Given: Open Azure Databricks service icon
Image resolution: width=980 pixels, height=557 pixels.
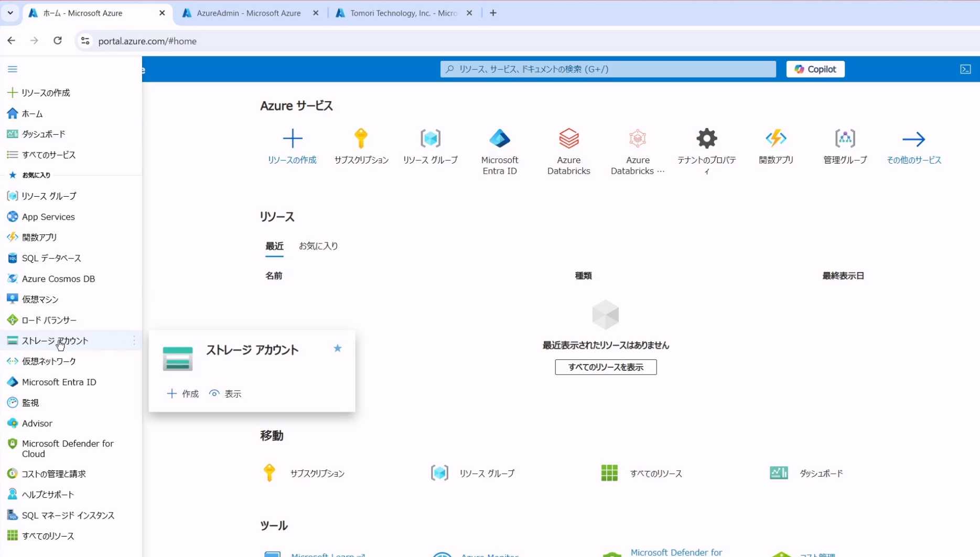Looking at the screenshot, I should coord(568,139).
